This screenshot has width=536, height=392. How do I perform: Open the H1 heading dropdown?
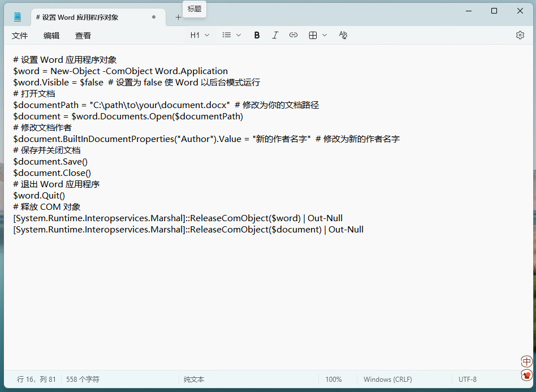(x=200, y=35)
